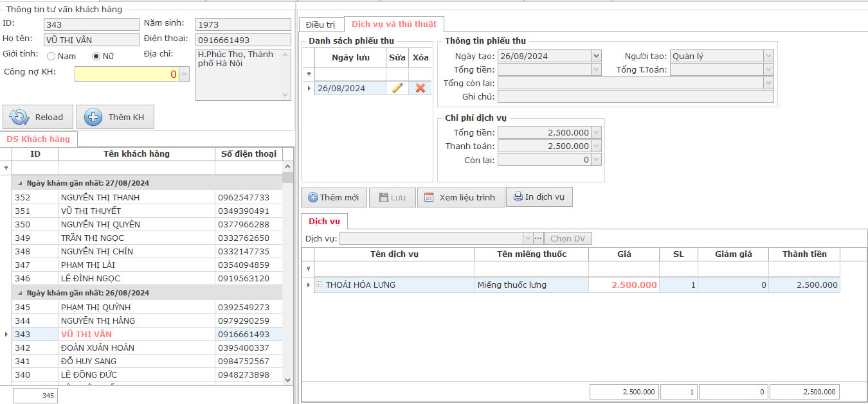Click the 26/08/2024 date in the receipt list
This screenshot has height=404, width=868.
pos(350,88)
